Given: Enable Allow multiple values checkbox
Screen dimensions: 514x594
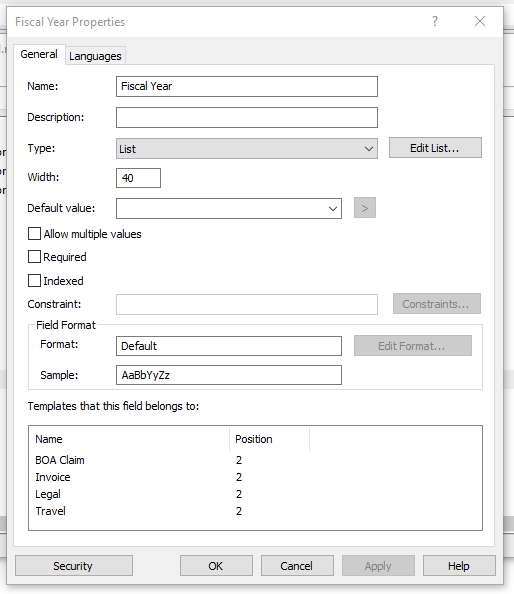Looking at the screenshot, I should [34, 234].
